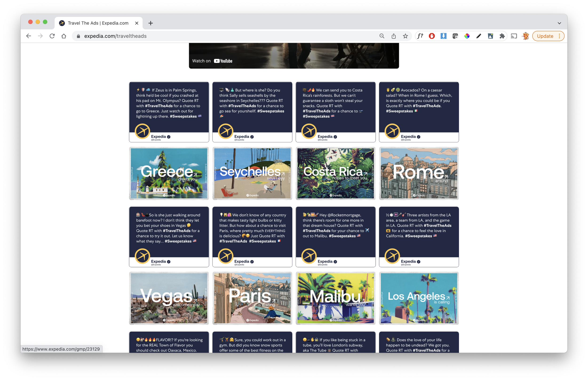
Task: Click Expedia logo on the Rome tweet
Action: [392, 131]
